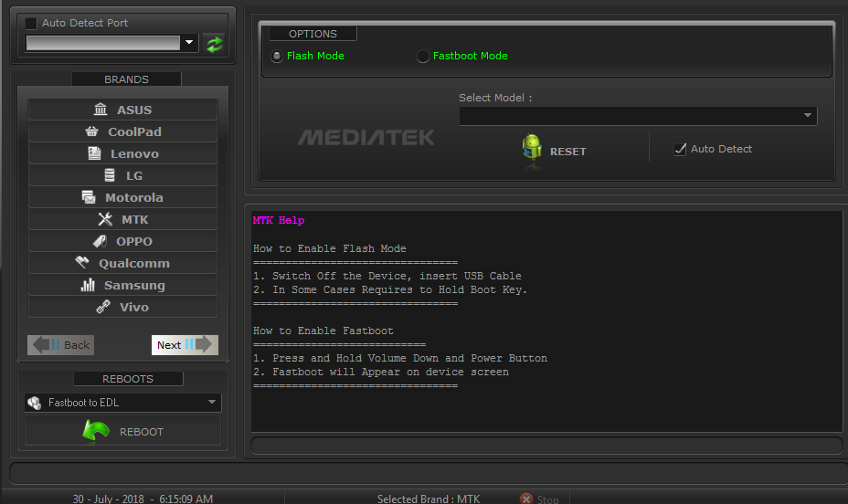Click the green curved arrow reboot icon
The width and height of the screenshot is (848, 504).
point(96,431)
